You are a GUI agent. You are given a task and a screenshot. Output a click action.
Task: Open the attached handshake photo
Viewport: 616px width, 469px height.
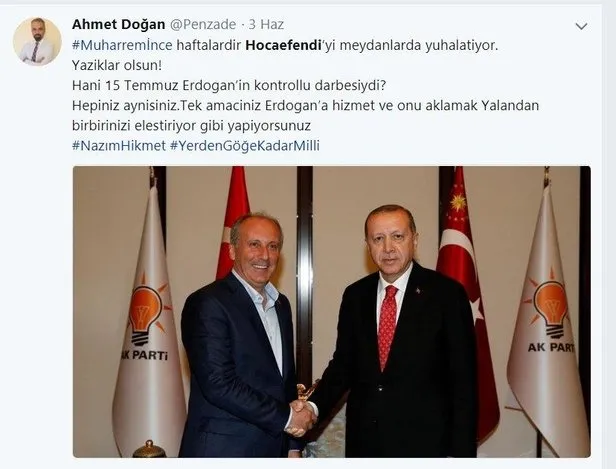pyautogui.click(x=332, y=311)
